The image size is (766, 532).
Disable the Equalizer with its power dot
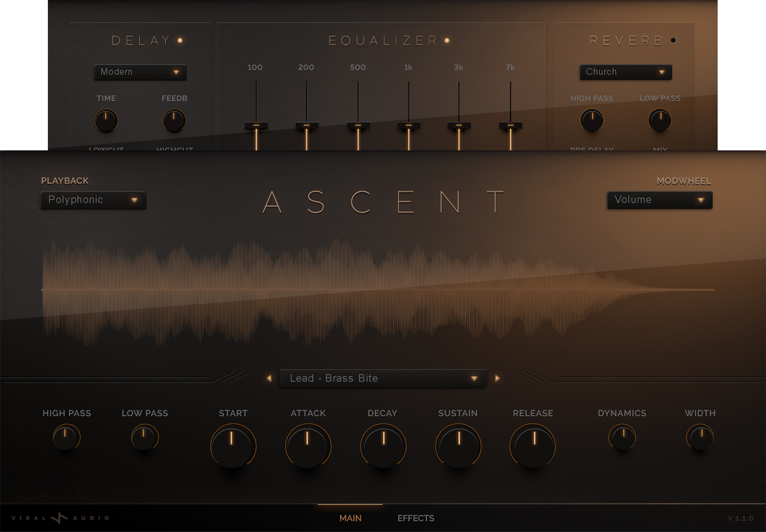(x=446, y=41)
